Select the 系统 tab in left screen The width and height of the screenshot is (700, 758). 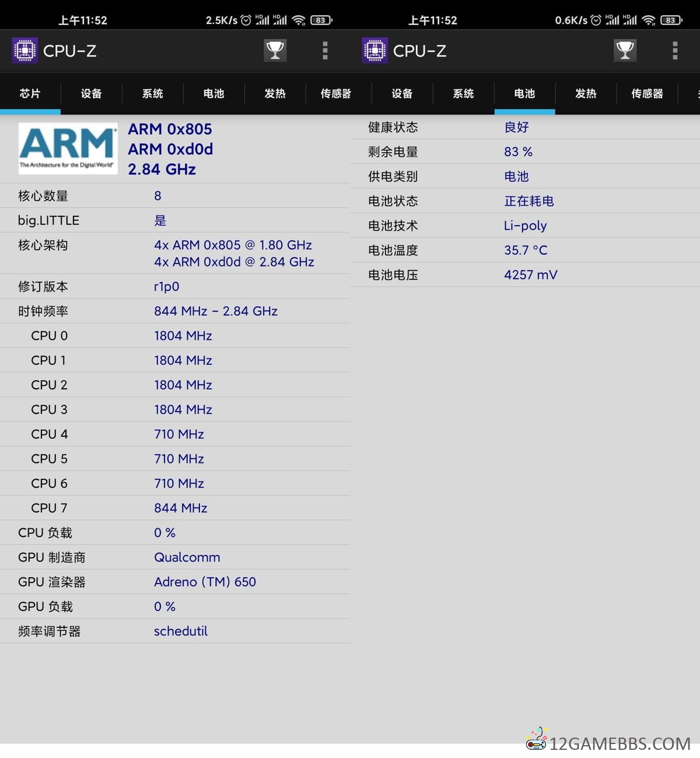point(153,93)
